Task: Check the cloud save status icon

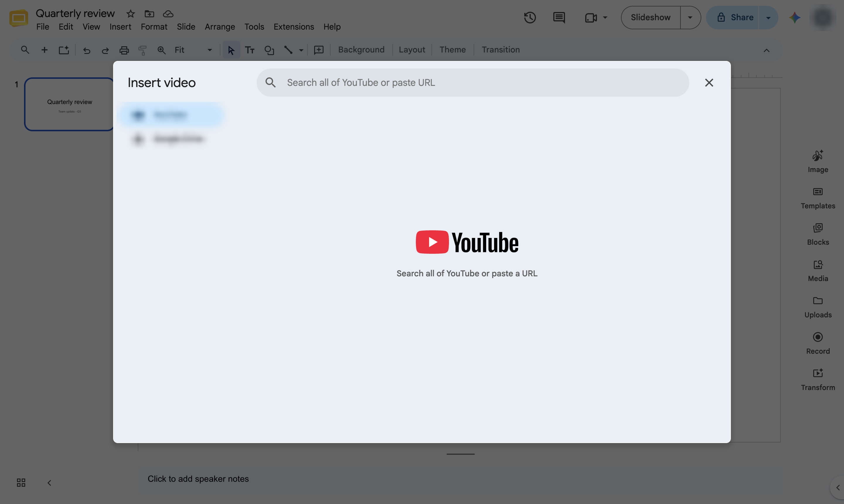Action: pos(168,14)
